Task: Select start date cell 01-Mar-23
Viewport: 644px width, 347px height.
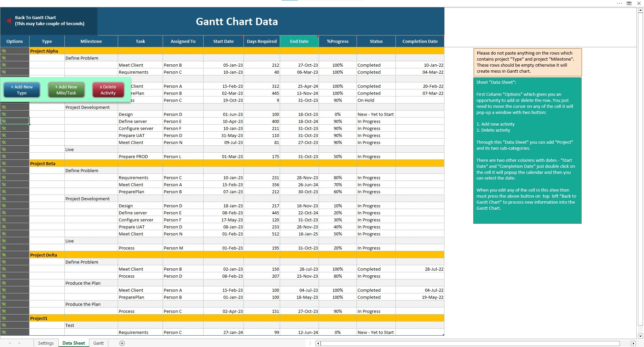Action: (223, 156)
